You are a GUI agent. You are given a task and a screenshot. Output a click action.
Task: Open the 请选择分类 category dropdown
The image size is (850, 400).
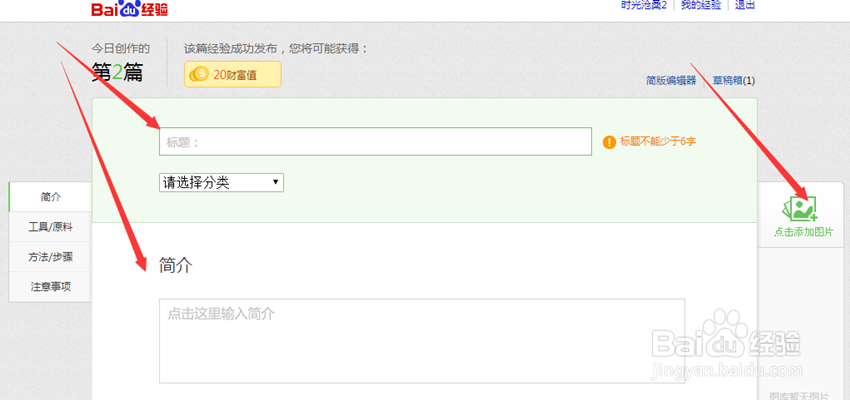[x=221, y=183]
